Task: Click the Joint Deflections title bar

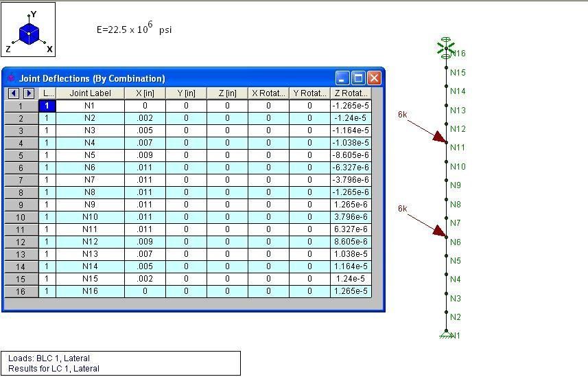Action: (172, 78)
